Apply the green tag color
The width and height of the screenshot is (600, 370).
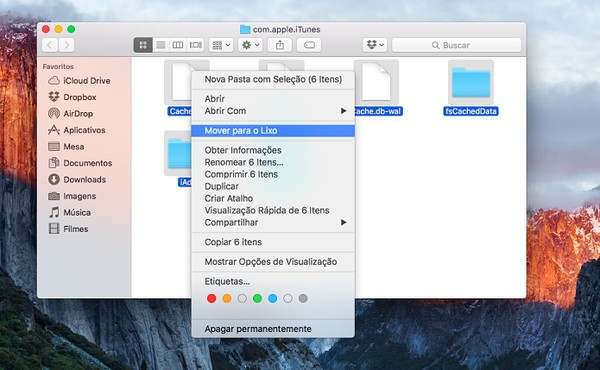click(x=257, y=298)
